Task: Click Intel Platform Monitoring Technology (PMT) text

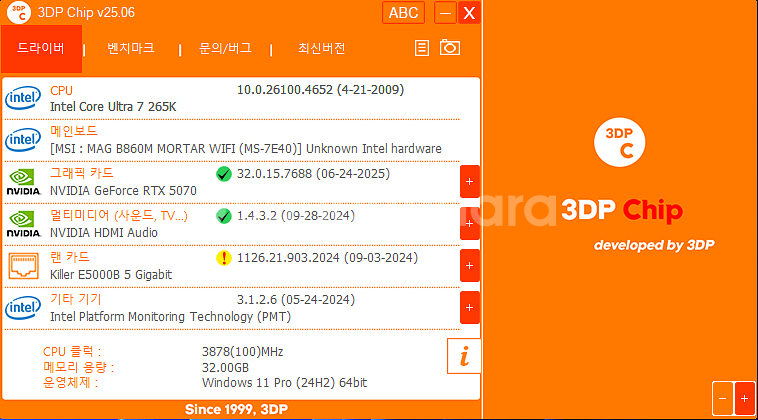Action: tap(171, 317)
